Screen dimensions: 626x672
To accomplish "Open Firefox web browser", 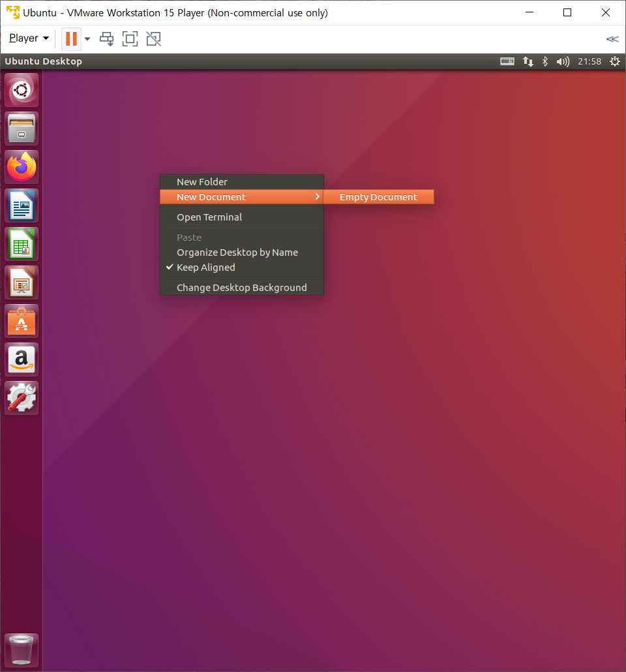I will [x=22, y=167].
